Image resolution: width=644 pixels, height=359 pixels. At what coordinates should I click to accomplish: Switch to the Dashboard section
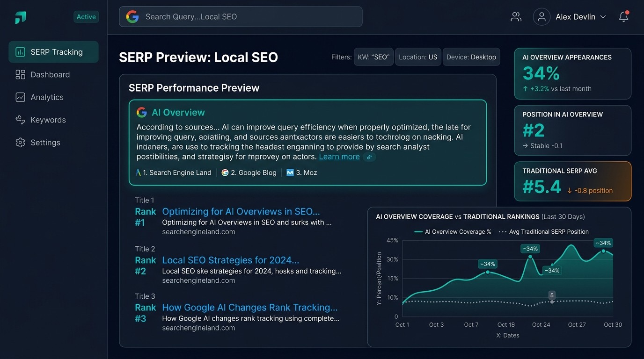coord(50,74)
